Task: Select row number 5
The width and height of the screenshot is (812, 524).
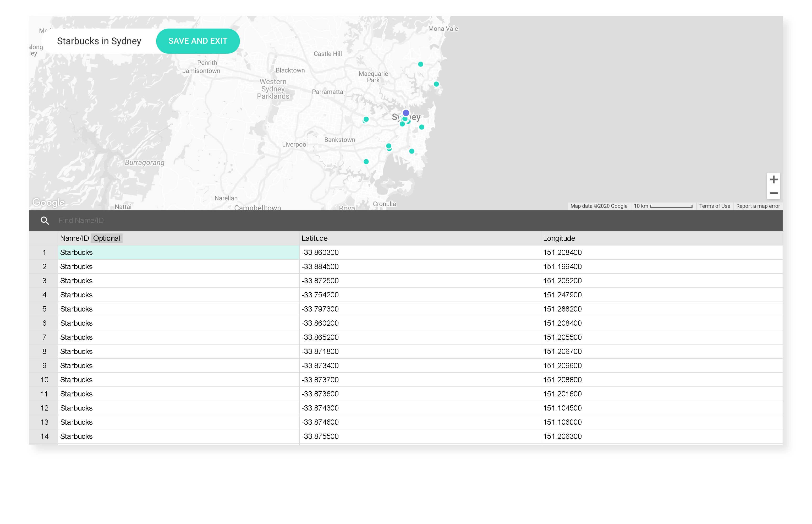Action: (44, 309)
